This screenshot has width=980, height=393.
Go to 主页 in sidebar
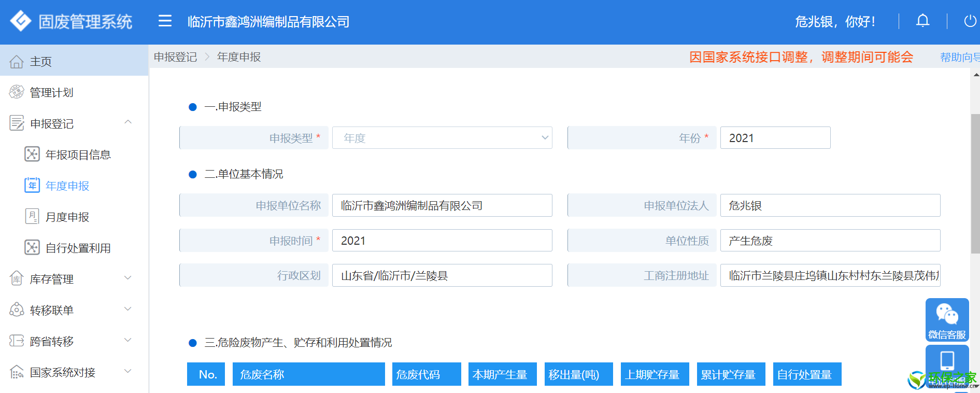[x=74, y=61]
